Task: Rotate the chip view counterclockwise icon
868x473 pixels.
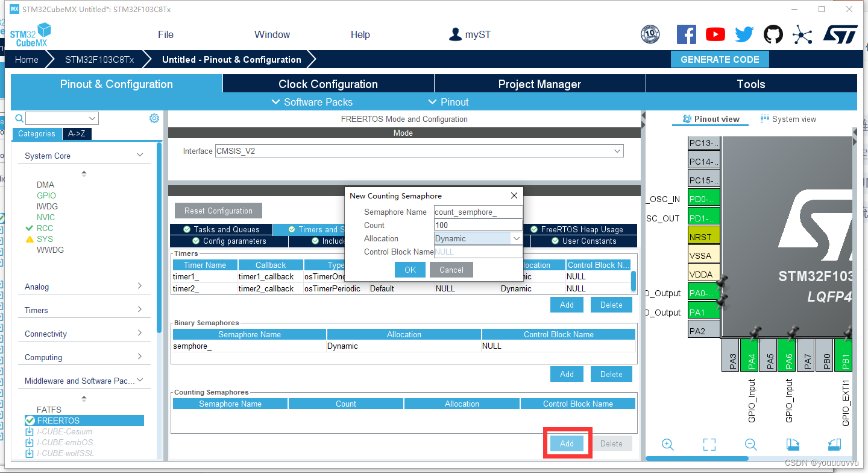Action: (834, 445)
